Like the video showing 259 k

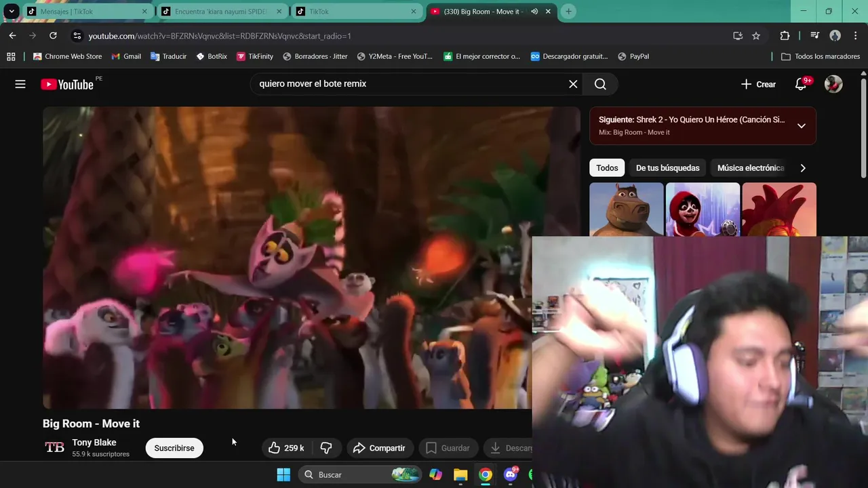tap(286, 448)
